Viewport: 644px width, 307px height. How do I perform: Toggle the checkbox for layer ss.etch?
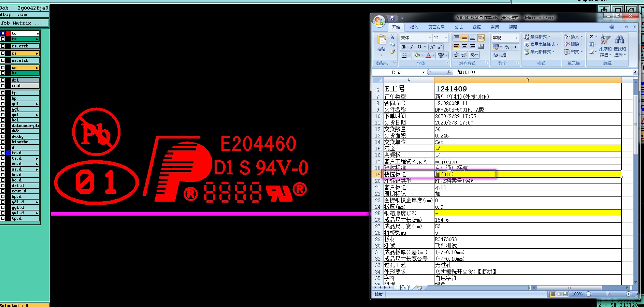pos(3,60)
